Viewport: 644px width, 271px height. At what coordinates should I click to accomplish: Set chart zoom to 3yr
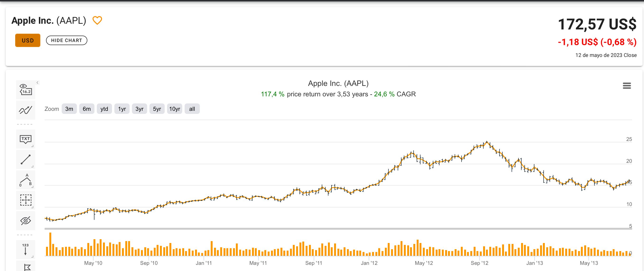(140, 109)
